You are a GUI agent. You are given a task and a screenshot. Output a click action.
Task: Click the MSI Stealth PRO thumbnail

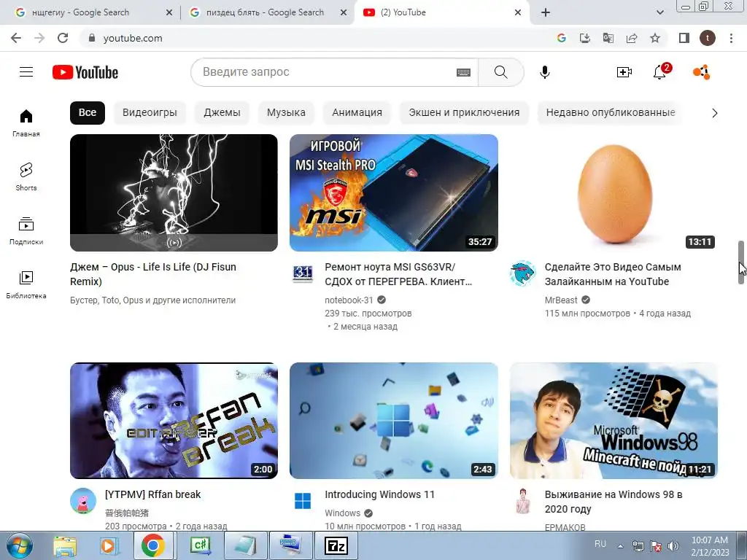[x=394, y=192]
